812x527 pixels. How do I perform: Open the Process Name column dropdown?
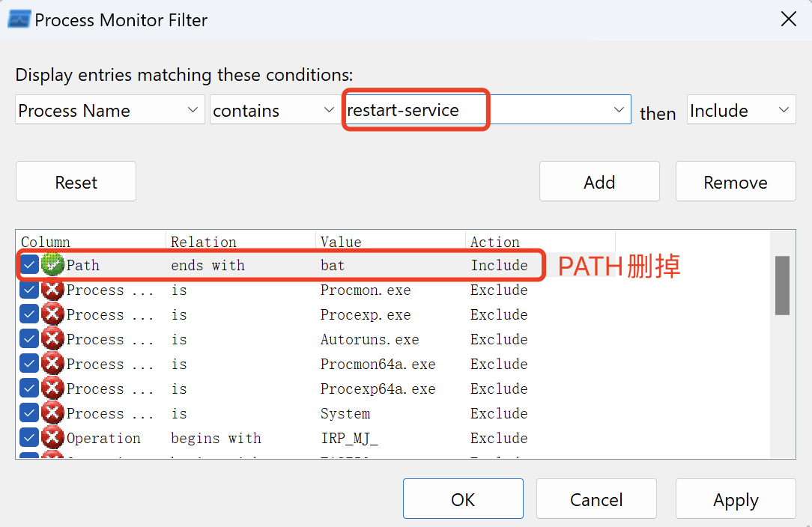coord(109,111)
